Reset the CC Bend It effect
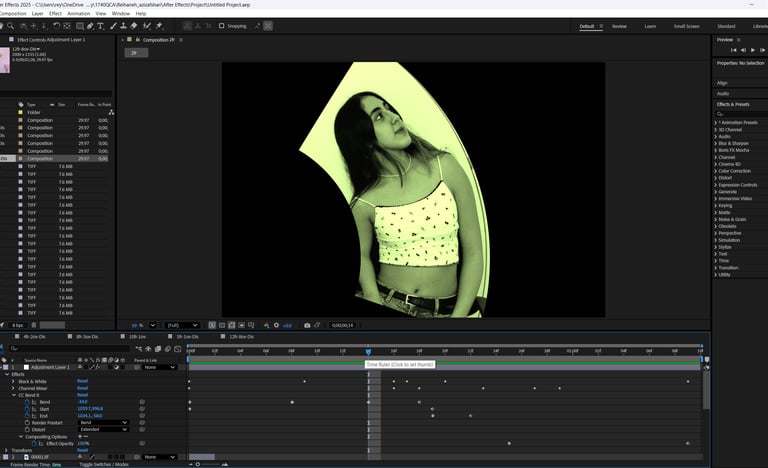 click(x=83, y=395)
